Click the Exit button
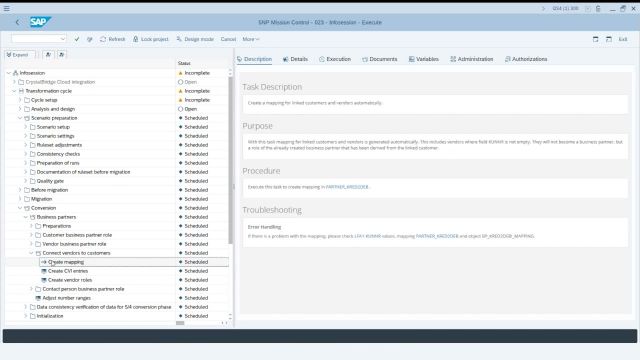 (x=622, y=39)
